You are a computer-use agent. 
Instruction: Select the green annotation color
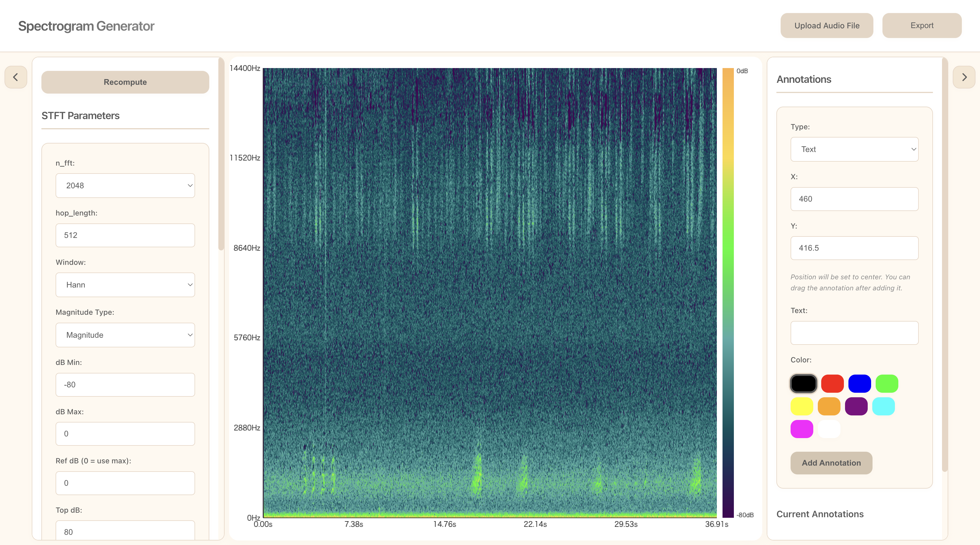coord(887,383)
